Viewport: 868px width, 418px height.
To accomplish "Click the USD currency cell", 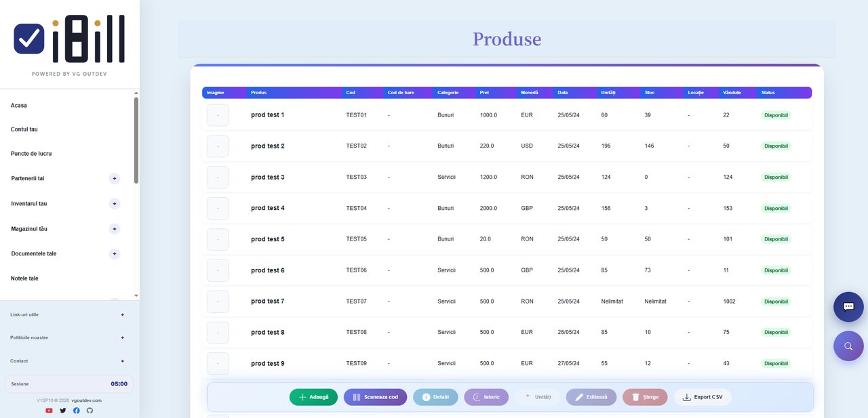I will (x=527, y=146).
